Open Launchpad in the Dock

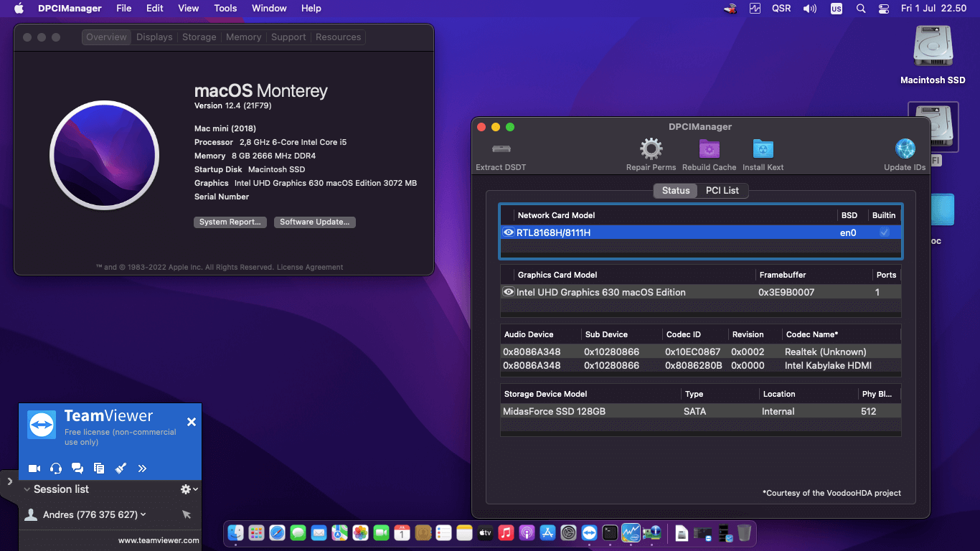click(256, 533)
